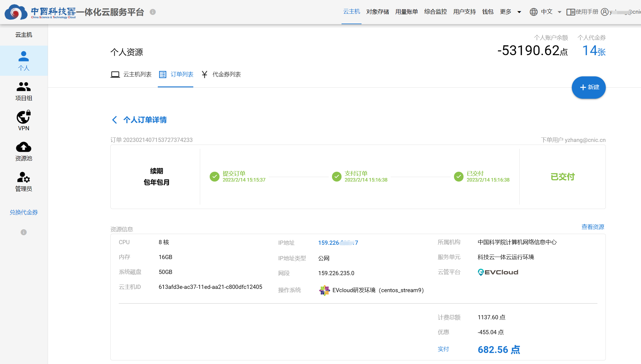Click the globe language icon
Image resolution: width=641 pixels, height=364 pixels.
click(x=534, y=12)
